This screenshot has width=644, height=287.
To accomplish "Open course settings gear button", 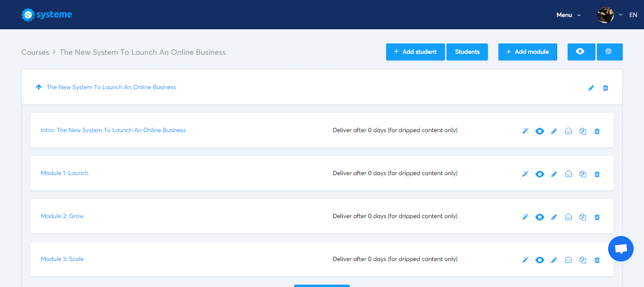I will pyautogui.click(x=609, y=52).
